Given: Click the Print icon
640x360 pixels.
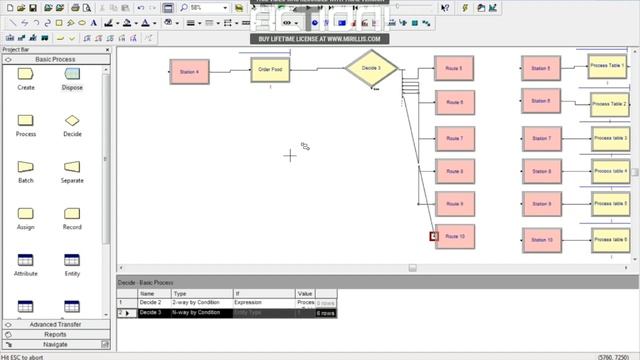Looking at the screenshot, I should 75,8.
